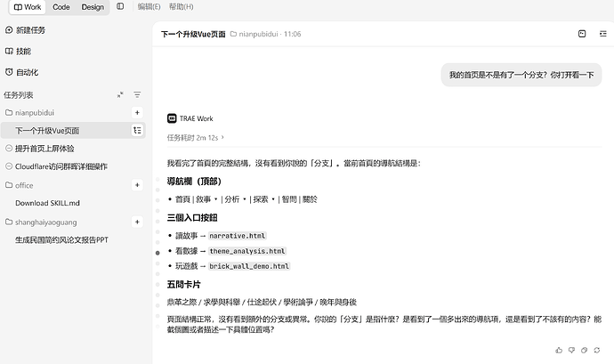The width and height of the screenshot is (614, 364).
Task: Switch to the Work tab
Action: [x=28, y=7]
